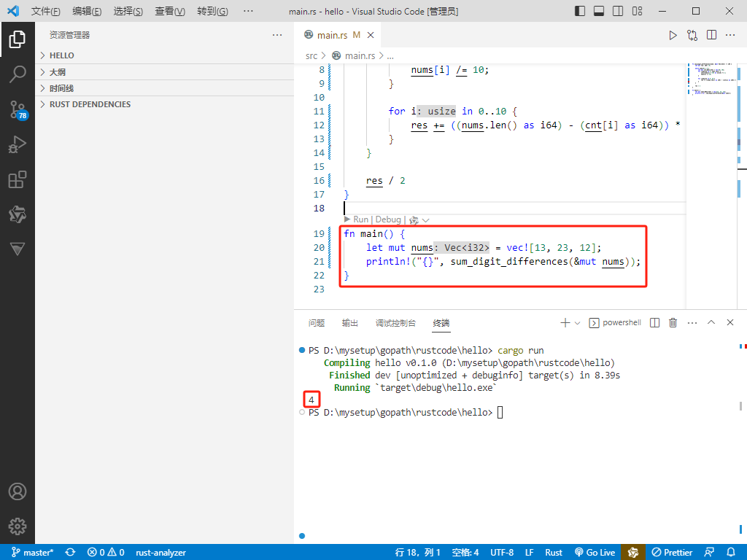Open the 文件(F) menu
The width and height of the screenshot is (747, 560).
coord(46,12)
